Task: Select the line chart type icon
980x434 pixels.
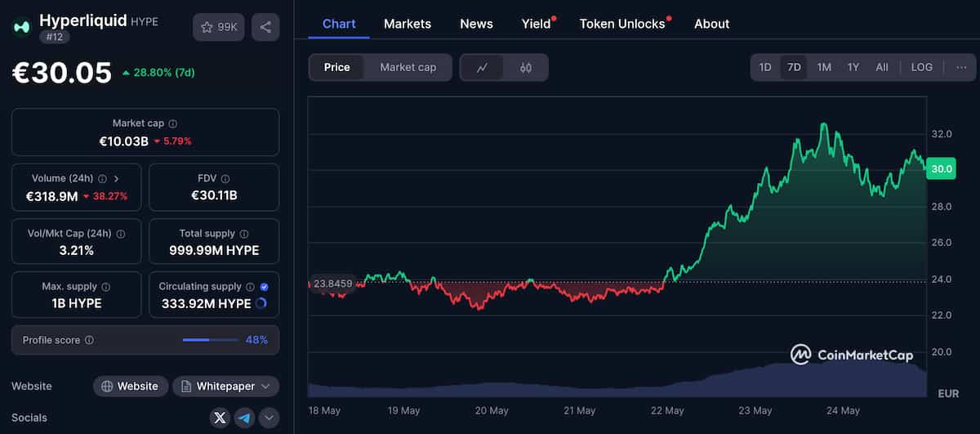Action: (483, 68)
